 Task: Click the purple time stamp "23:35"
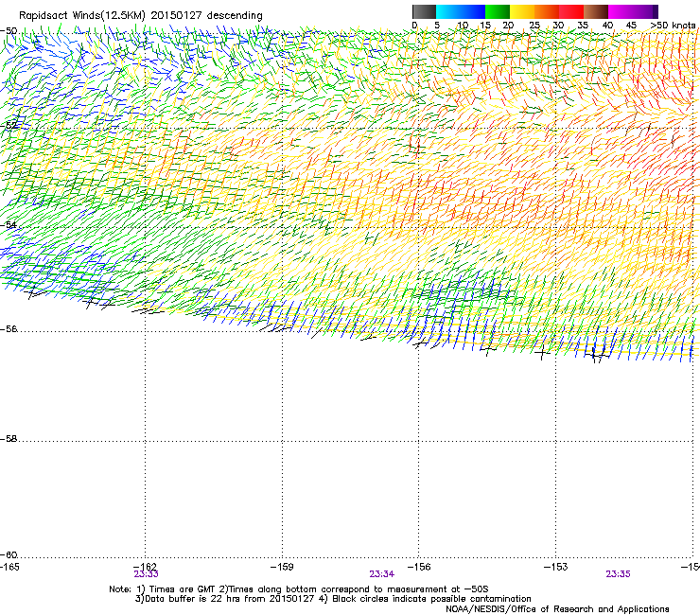pyautogui.click(x=618, y=574)
